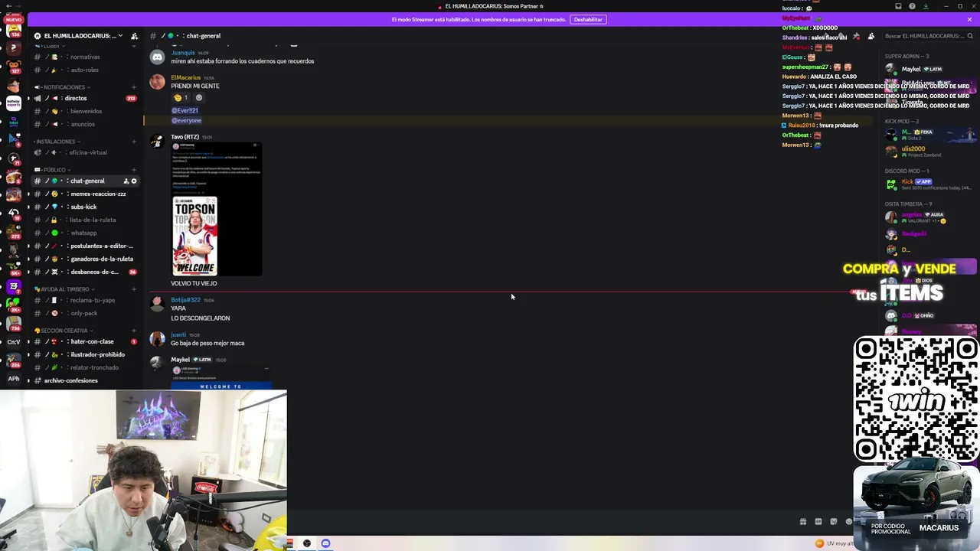980x551 pixels.
Task: Open ElMacarius's avatar in the chat
Action: [x=157, y=82]
